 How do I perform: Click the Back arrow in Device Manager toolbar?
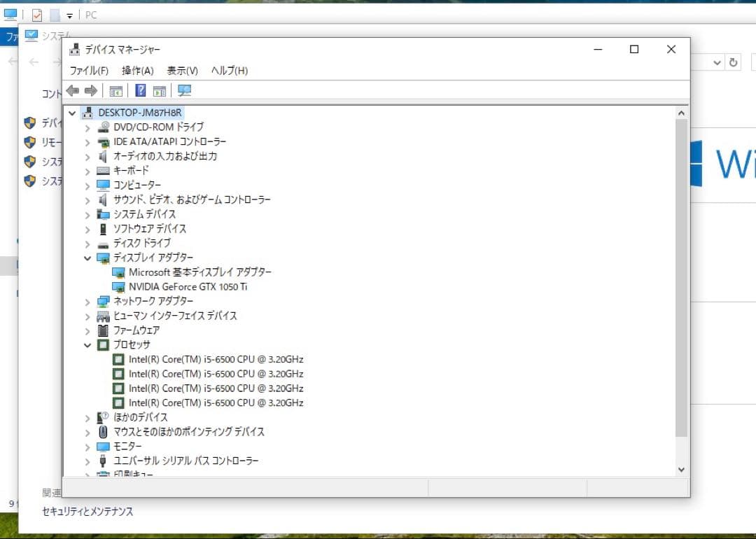click(73, 90)
